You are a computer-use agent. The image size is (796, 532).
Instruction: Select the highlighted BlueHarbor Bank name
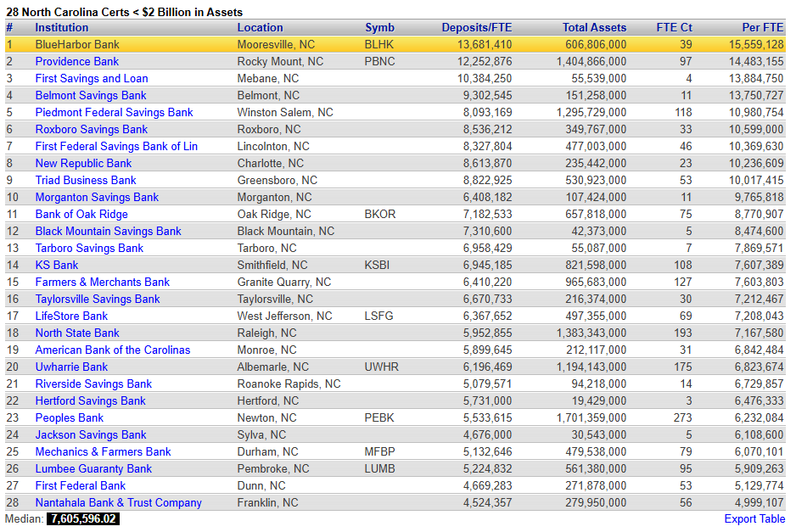[77, 45]
